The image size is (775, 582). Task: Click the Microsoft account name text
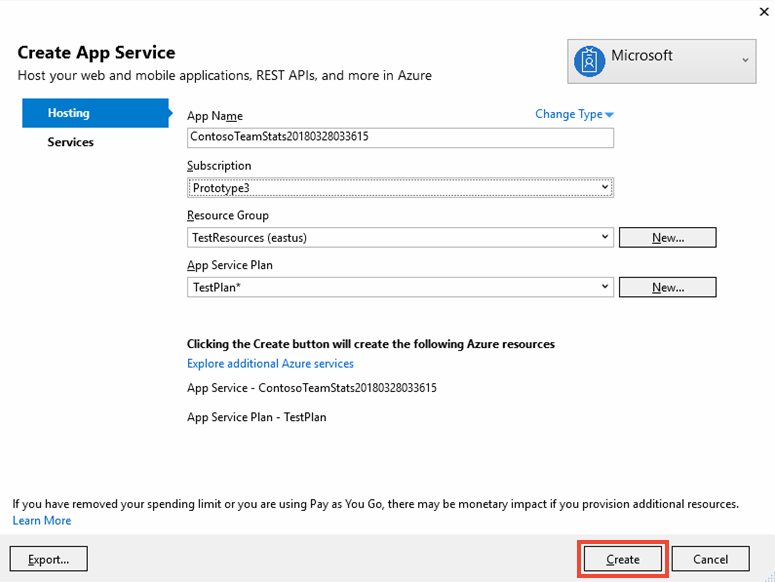click(x=642, y=55)
